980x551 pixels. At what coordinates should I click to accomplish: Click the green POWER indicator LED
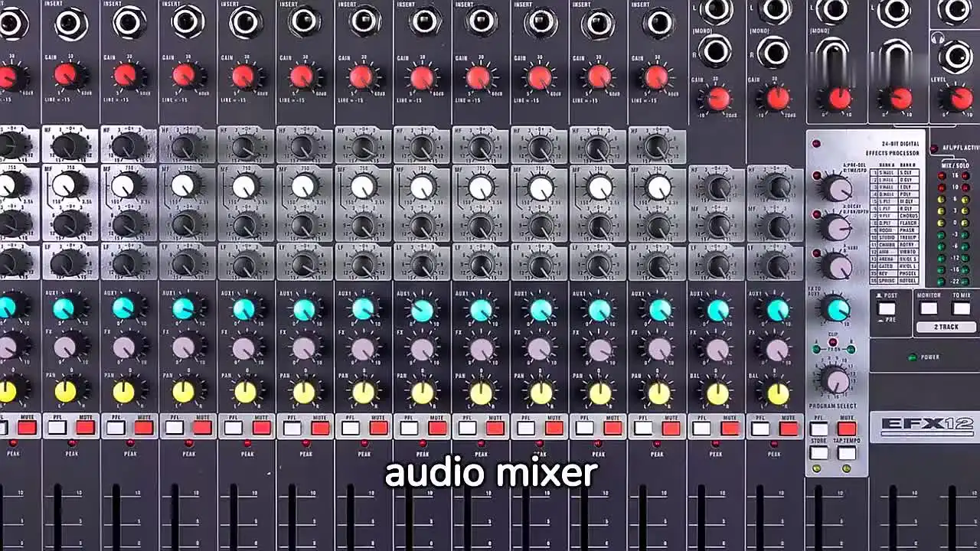913,357
